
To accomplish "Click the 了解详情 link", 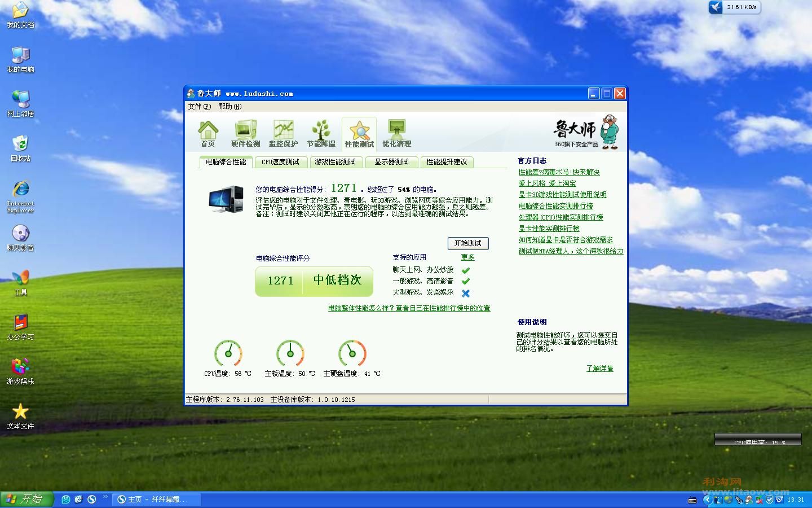I will 600,369.
